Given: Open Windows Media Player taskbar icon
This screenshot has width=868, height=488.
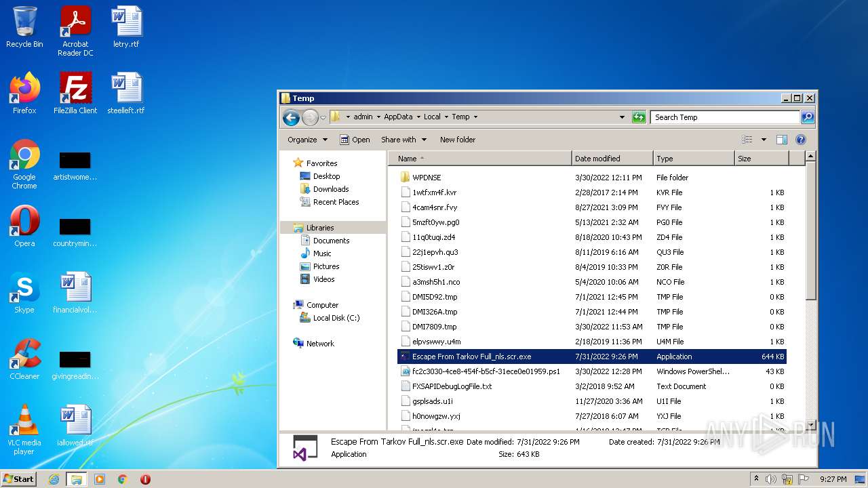Looking at the screenshot, I should (100, 479).
